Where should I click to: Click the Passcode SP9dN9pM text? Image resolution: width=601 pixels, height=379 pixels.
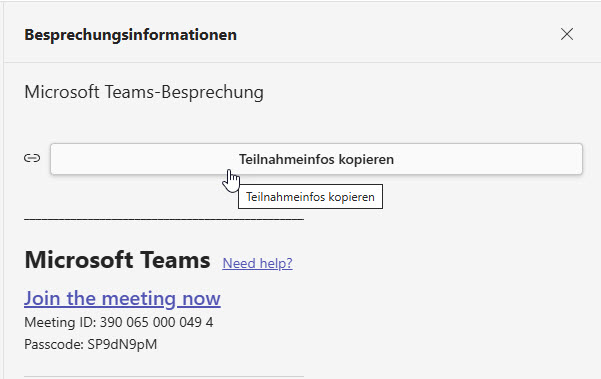(91, 344)
